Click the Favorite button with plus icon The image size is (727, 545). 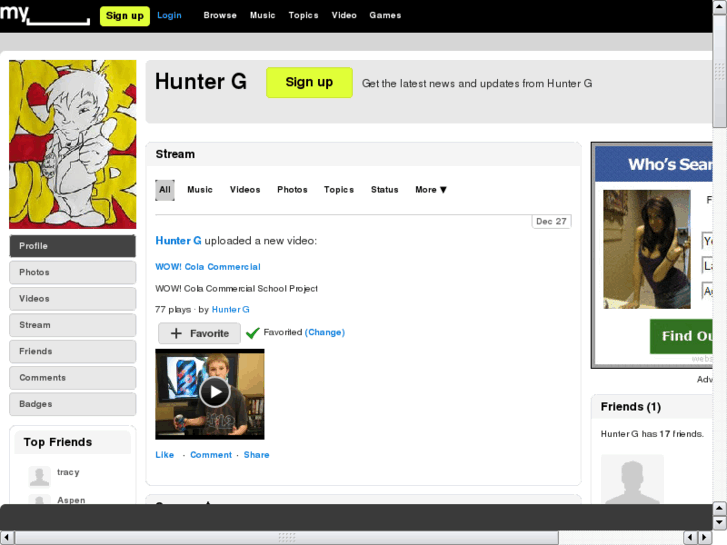click(x=199, y=333)
